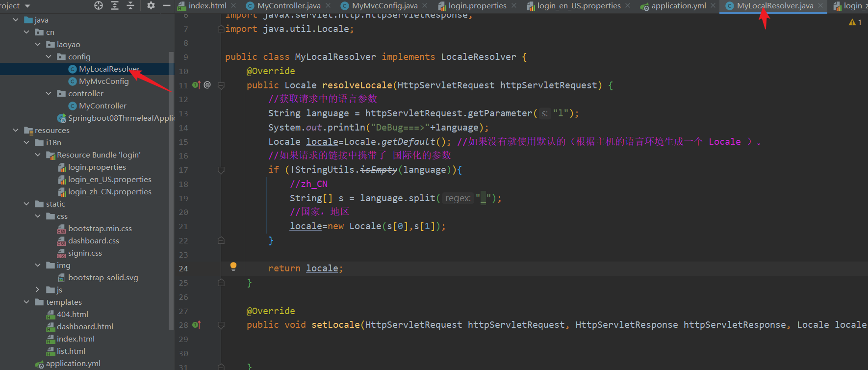Click the bootstrap.min.css file icon
The height and width of the screenshot is (370, 868).
(62, 229)
